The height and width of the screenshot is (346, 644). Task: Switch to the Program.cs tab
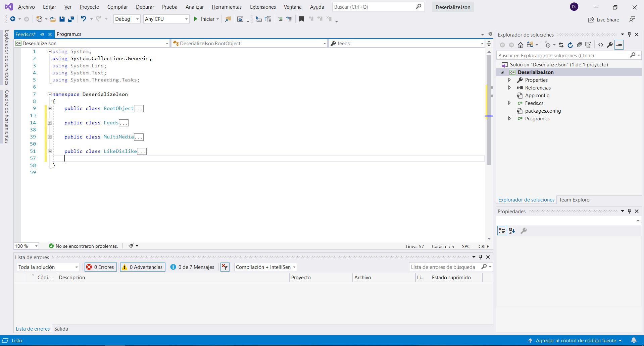[69, 34]
